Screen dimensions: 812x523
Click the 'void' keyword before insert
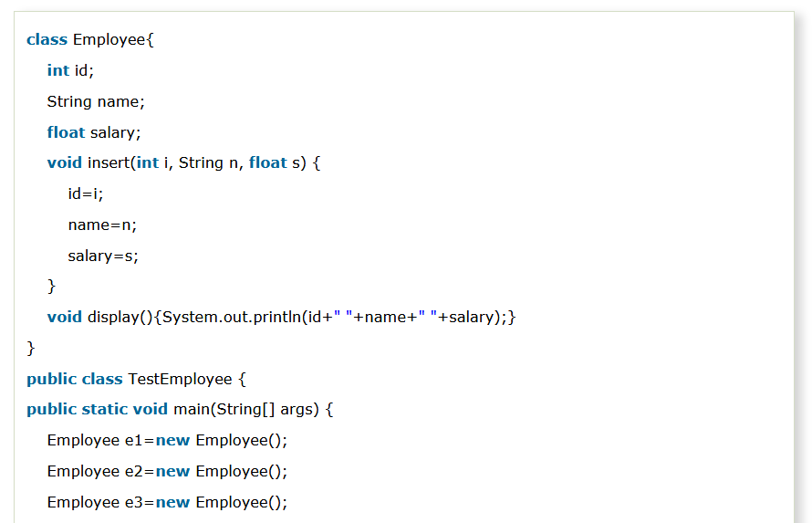65,163
